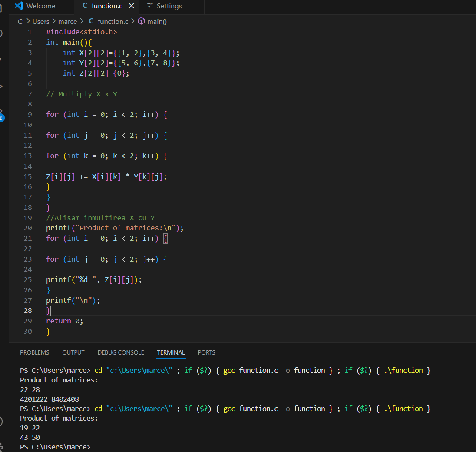Close the function.c editor tab

131,6
